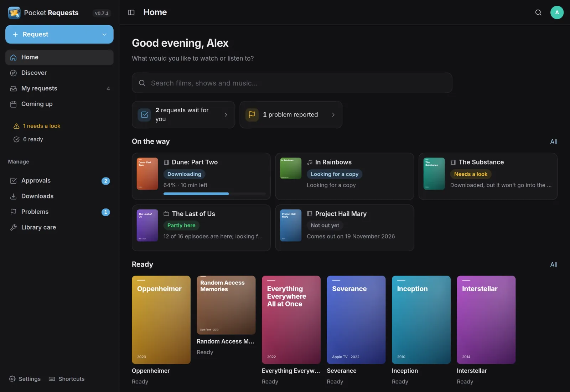The width and height of the screenshot is (570, 392).
Task: Click the Pocket Requests app logo
Action: coord(14,13)
